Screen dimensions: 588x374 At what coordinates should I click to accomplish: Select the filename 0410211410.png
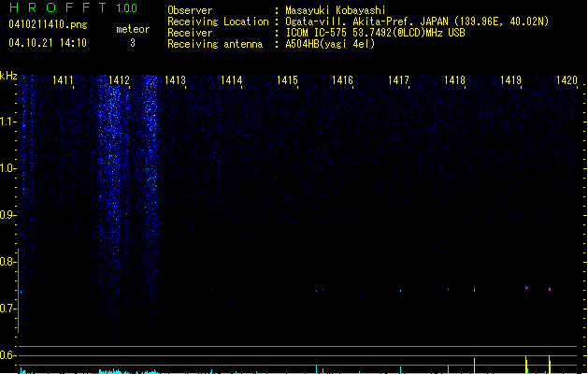[48, 24]
